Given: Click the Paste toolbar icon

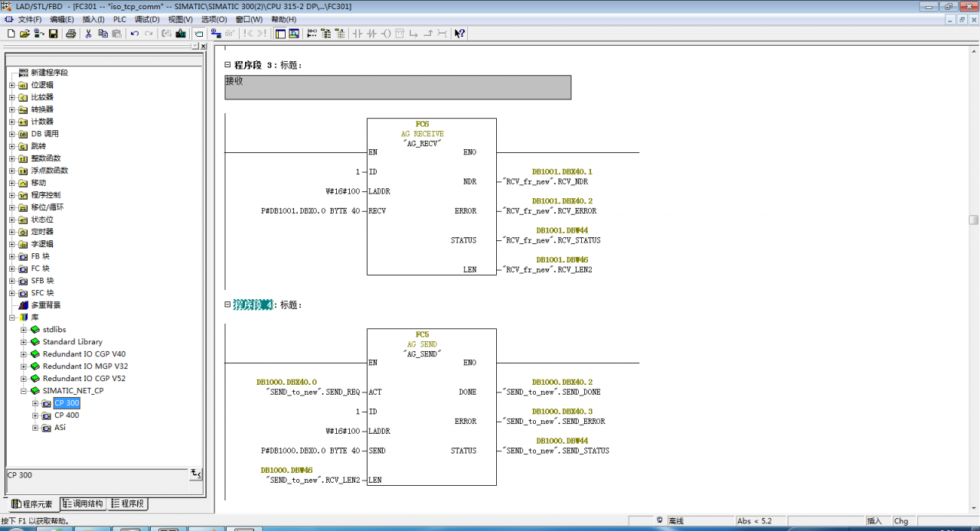Looking at the screenshot, I should point(116,34).
